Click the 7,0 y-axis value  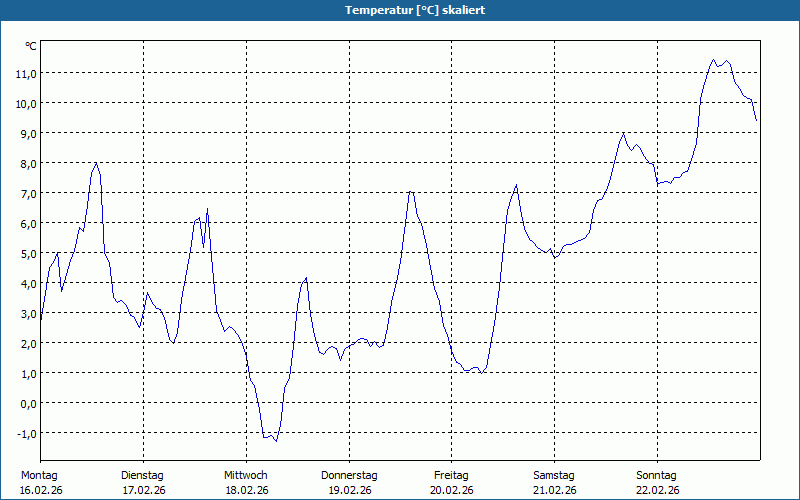pyautogui.click(x=28, y=194)
